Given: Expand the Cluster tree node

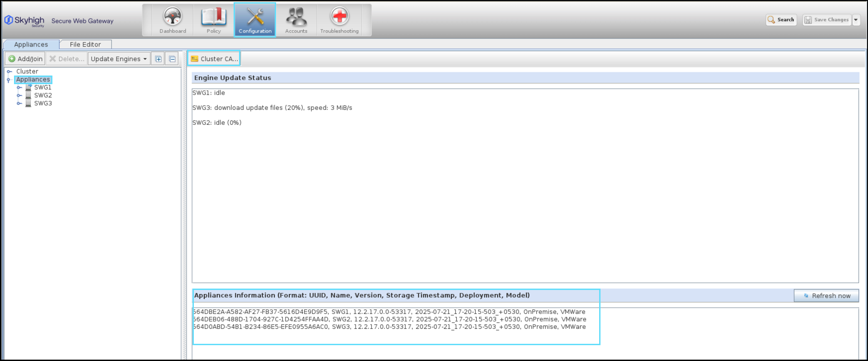Looking at the screenshot, I should click(9, 71).
